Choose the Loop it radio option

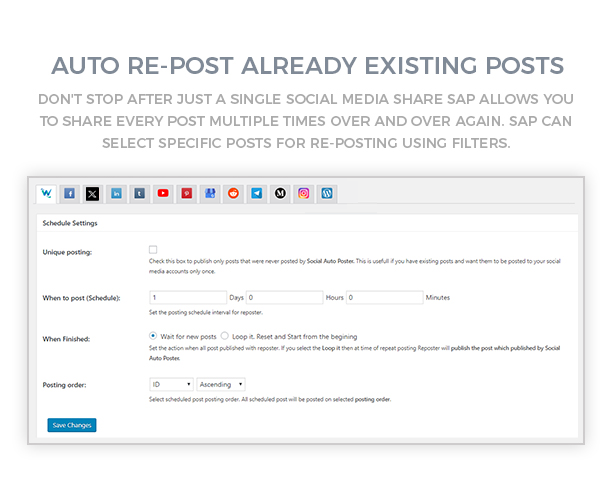coord(225,336)
